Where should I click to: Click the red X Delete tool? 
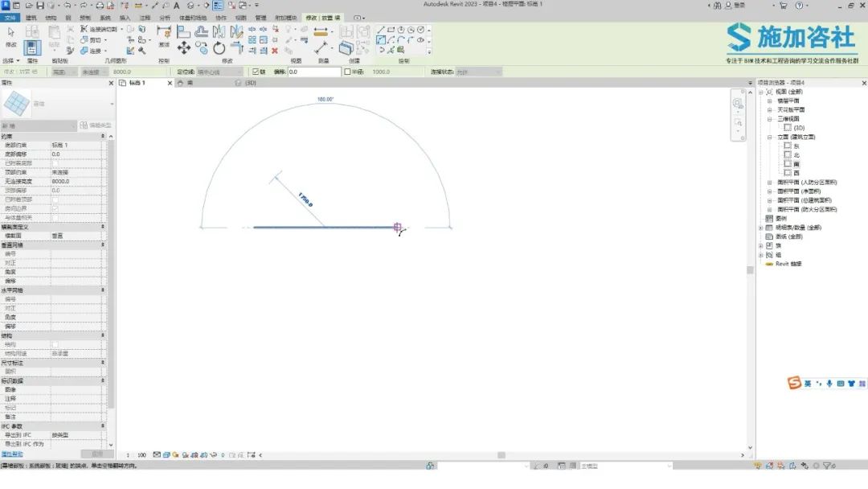(275, 51)
